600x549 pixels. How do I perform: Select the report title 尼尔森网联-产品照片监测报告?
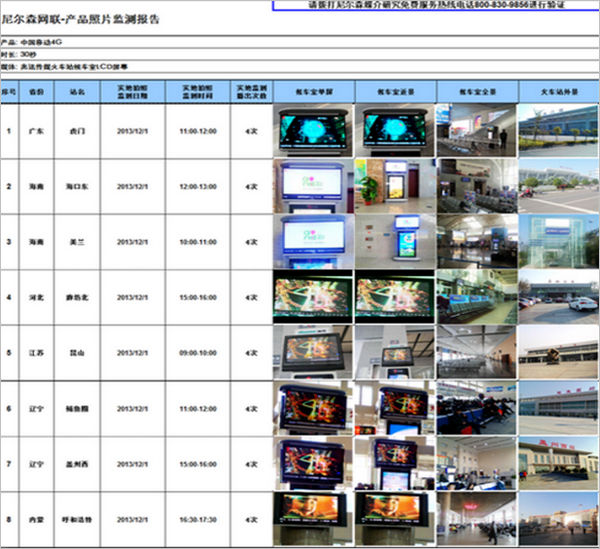[x=80, y=19]
